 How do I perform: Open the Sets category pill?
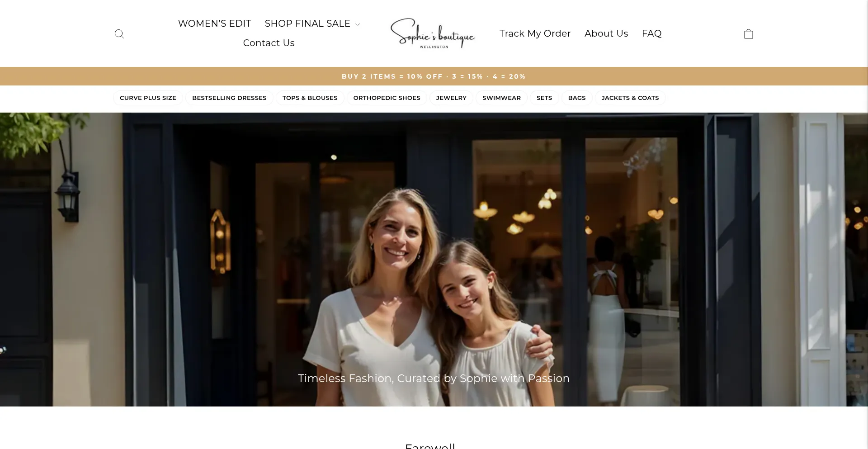pos(544,98)
